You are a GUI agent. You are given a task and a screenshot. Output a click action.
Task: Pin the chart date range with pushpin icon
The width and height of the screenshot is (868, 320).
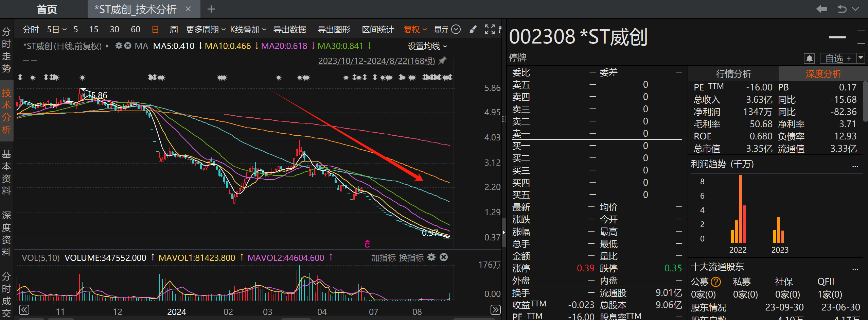[442, 61]
